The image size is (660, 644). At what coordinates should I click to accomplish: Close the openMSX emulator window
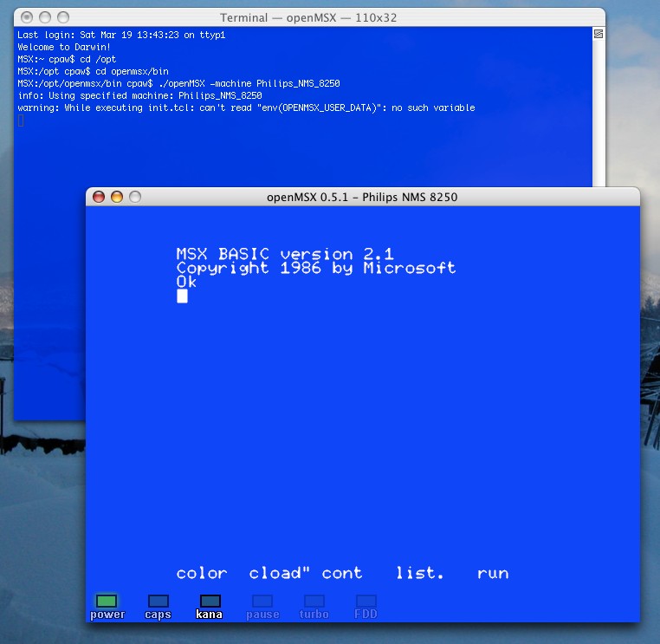pyautogui.click(x=99, y=197)
